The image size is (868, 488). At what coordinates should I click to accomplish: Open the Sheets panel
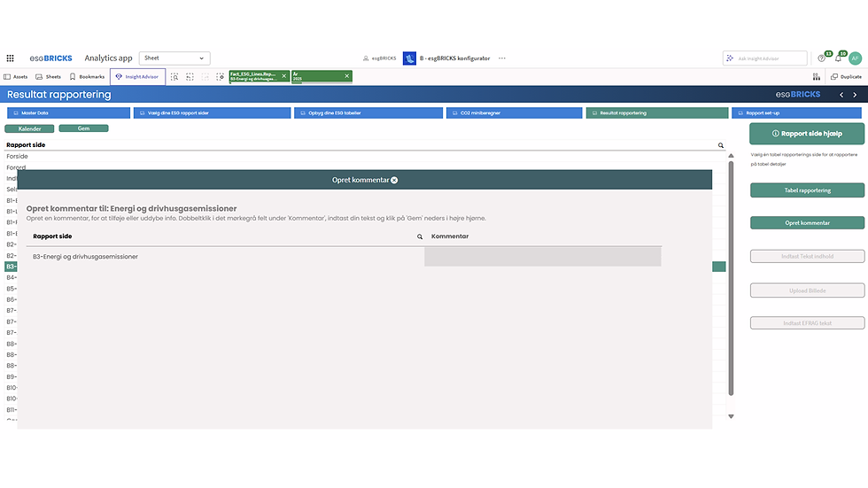click(x=48, y=77)
